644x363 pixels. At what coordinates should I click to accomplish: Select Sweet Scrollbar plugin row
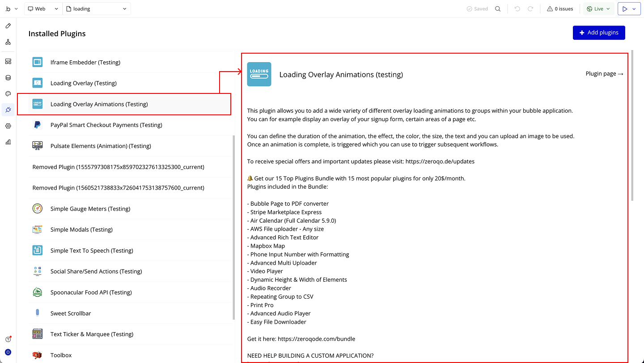[x=131, y=313]
